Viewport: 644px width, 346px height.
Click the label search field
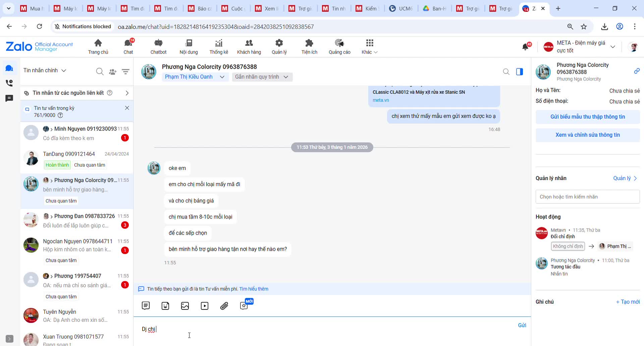(588, 197)
